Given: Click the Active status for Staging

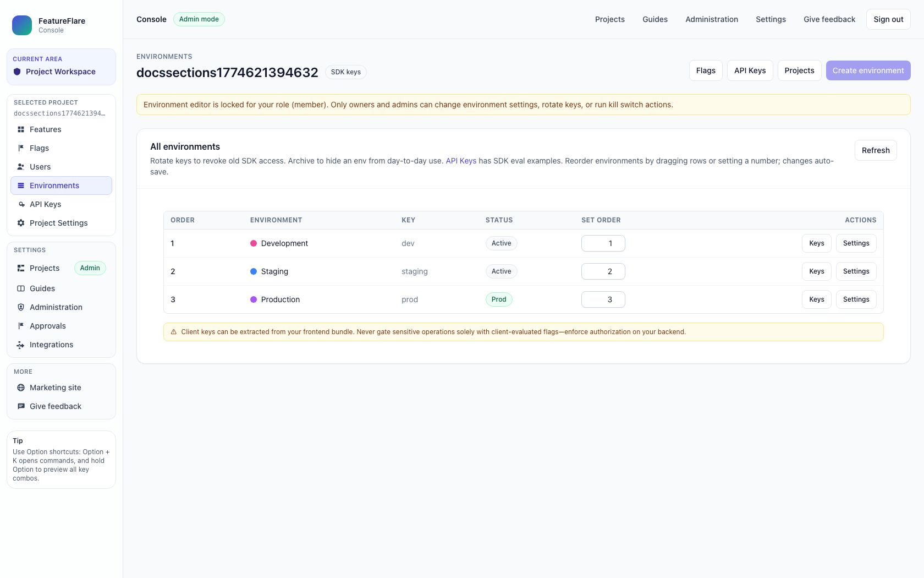Looking at the screenshot, I should [502, 271].
